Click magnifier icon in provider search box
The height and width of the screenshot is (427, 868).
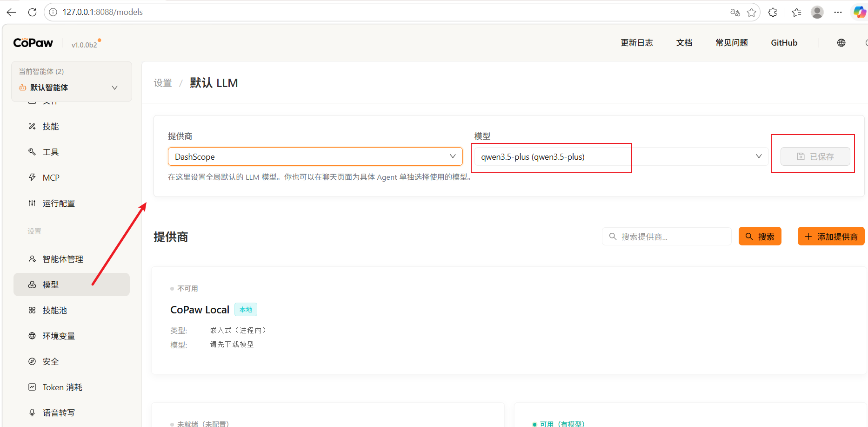click(613, 237)
